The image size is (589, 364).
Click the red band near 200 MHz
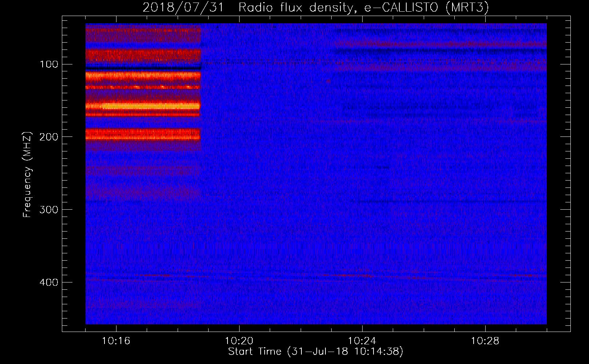[x=143, y=134]
